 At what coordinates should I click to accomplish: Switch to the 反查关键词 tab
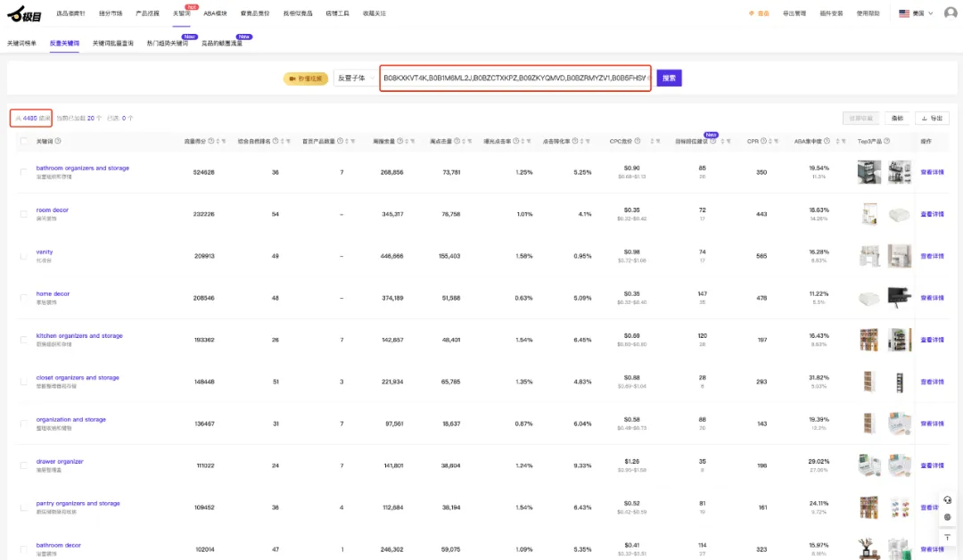(x=64, y=44)
